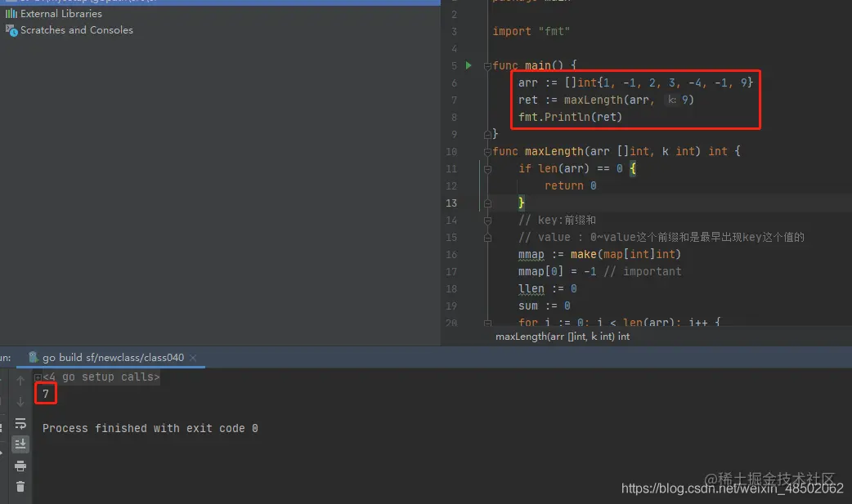Open Scratches and Consoles tree item
This screenshot has width=852, height=504.
click(77, 30)
